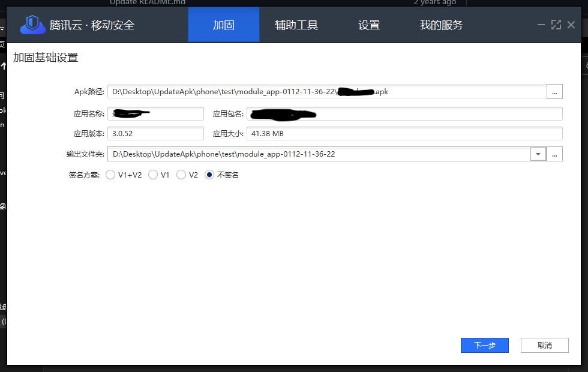Click the 下一步 button
588x372 pixels.
point(485,346)
